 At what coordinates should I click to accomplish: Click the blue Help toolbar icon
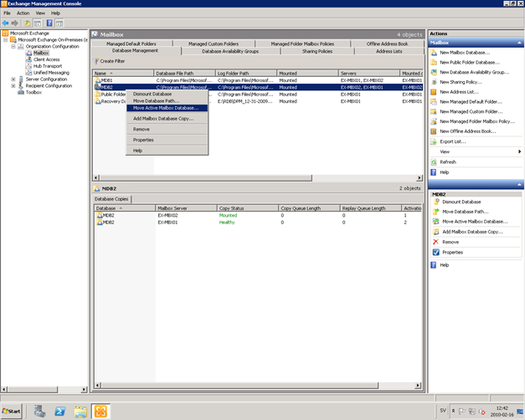[49, 23]
